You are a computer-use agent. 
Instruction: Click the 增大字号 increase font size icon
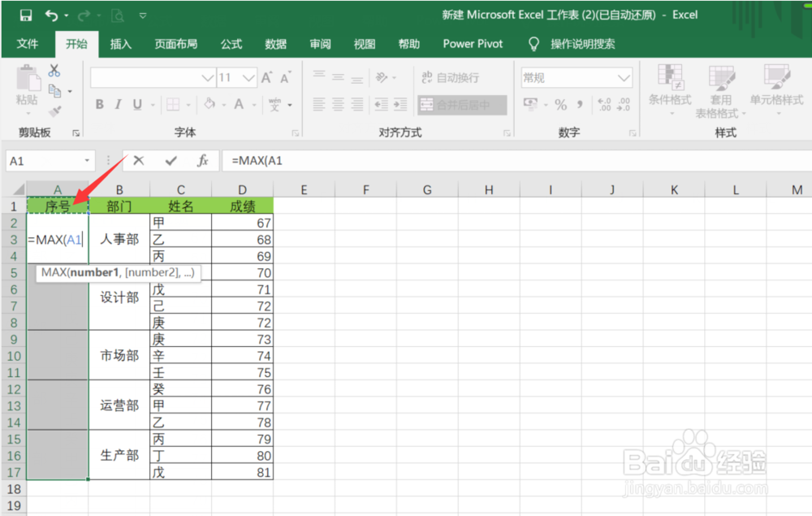tap(266, 76)
